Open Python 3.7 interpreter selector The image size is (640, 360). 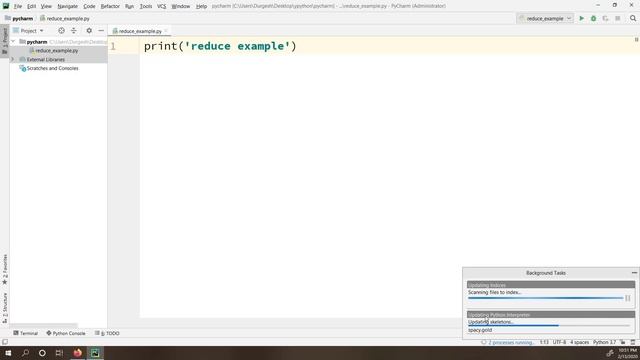click(604, 342)
